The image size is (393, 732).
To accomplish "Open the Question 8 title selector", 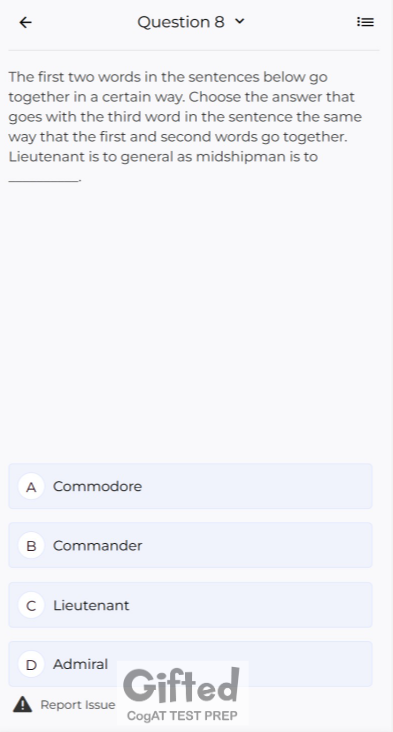I will [x=191, y=22].
